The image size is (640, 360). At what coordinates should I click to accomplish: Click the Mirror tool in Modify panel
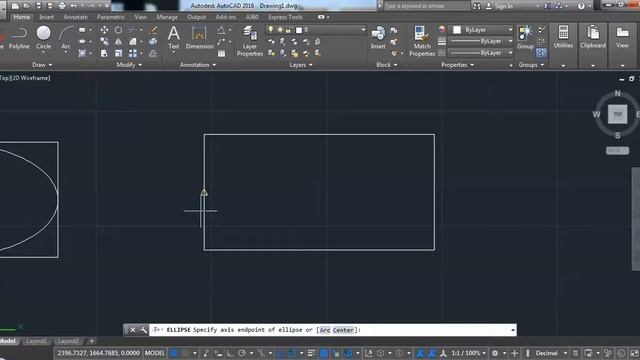[118, 42]
